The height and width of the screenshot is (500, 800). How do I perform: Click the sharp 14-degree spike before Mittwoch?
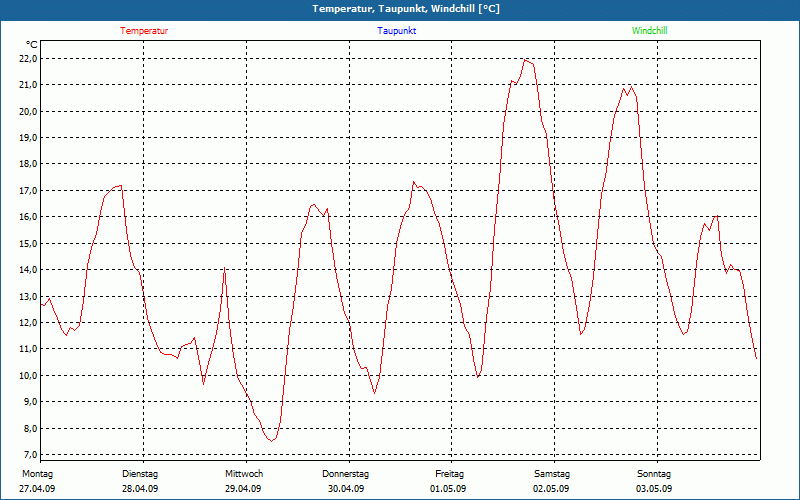click(x=224, y=268)
